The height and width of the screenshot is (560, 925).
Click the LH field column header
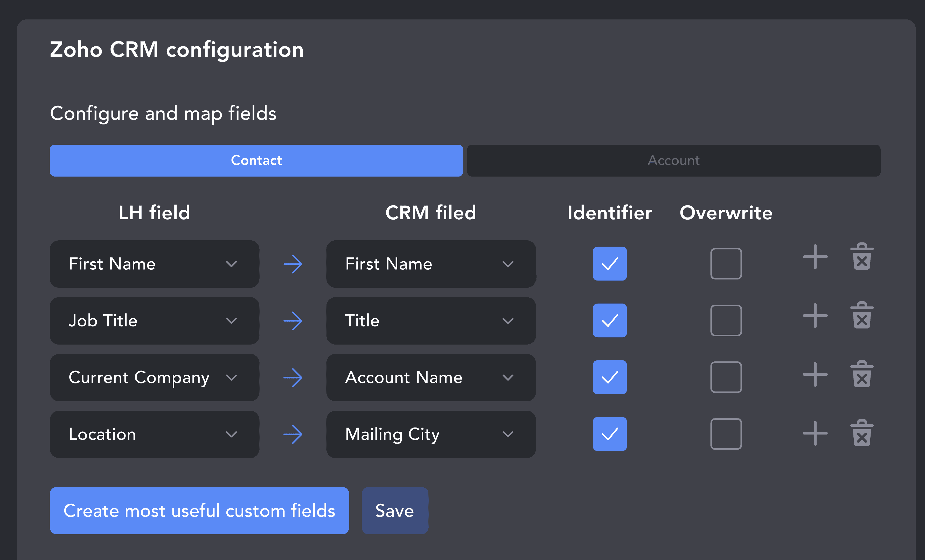click(x=154, y=213)
